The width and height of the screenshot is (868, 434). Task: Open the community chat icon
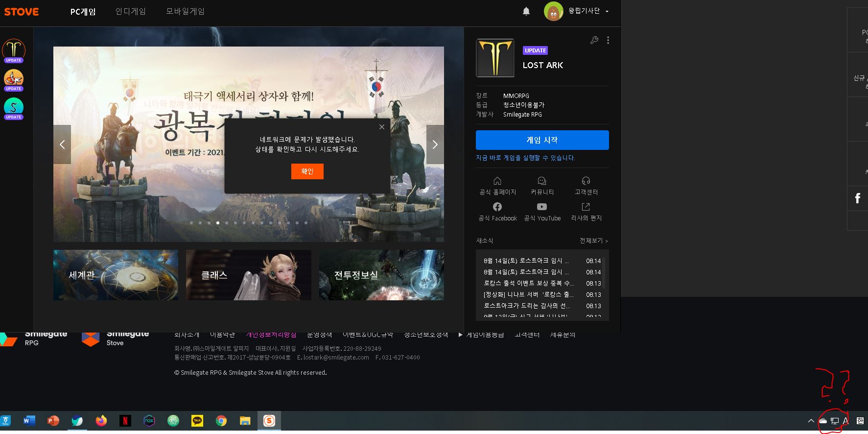pyautogui.click(x=542, y=181)
